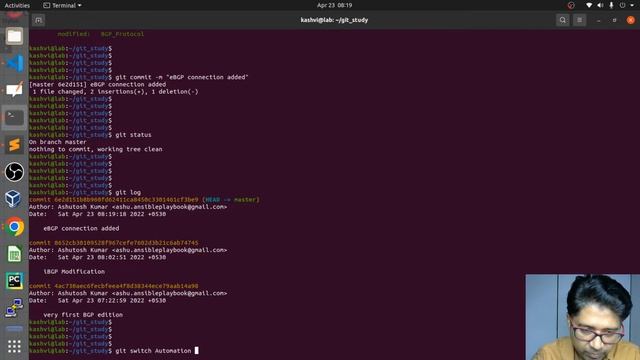Screen dimensions: 640x360
Task: Click the 'Date: Sat Apr 23 08:02:51' line
Action: [x=97, y=257]
